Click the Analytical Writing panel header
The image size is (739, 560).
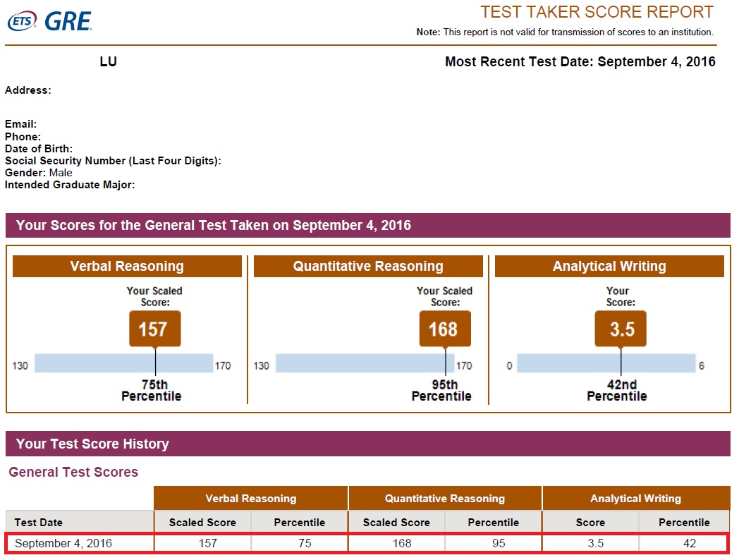(609, 267)
